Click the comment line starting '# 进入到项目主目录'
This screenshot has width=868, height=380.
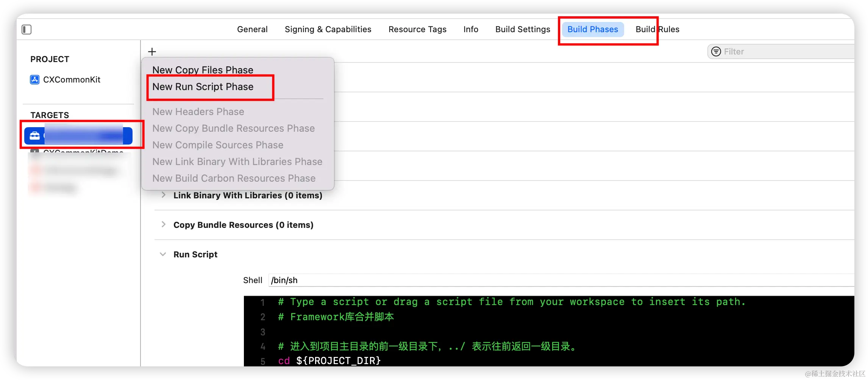pos(427,346)
